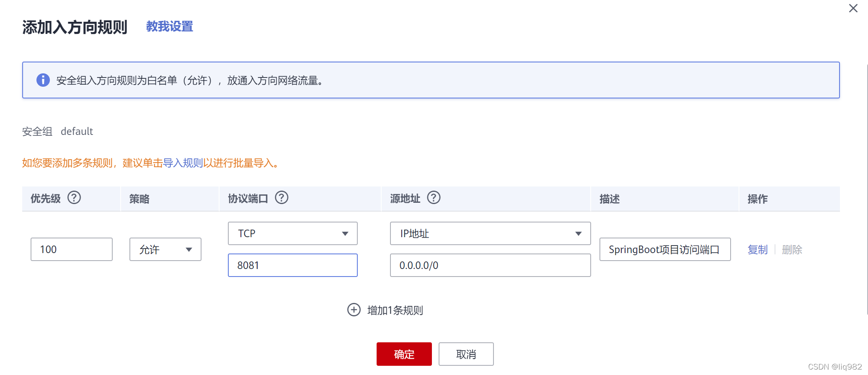Click the priority input field showing 100

(x=72, y=249)
